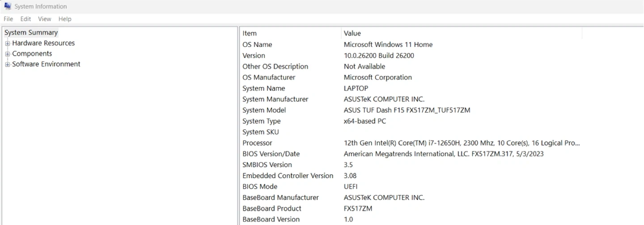Expand the Components tree node

[x=7, y=54]
